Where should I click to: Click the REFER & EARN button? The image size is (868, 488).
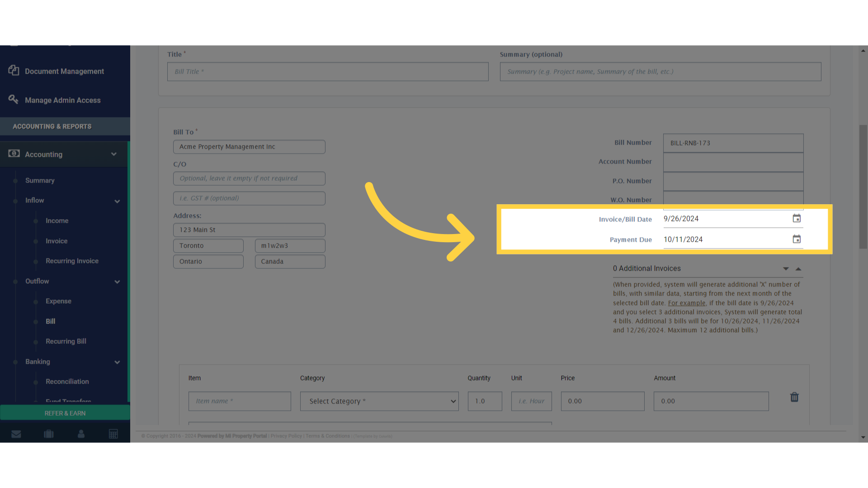point(65,413)
